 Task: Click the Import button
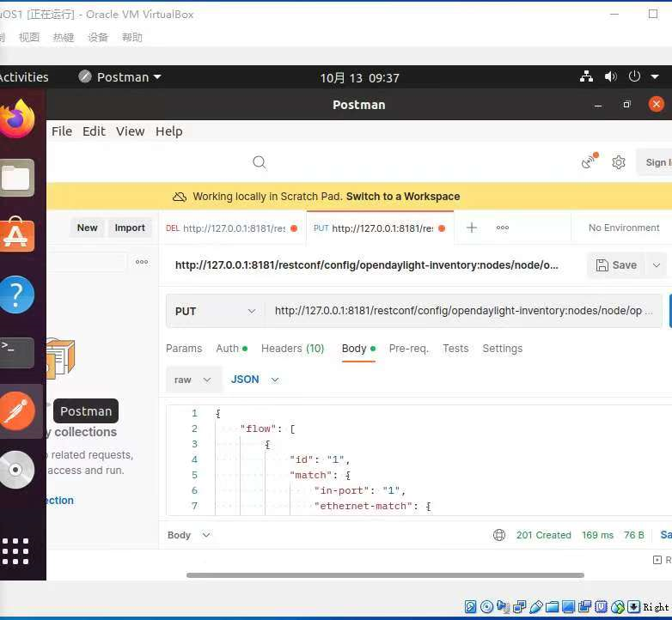[x=130, y=228]
